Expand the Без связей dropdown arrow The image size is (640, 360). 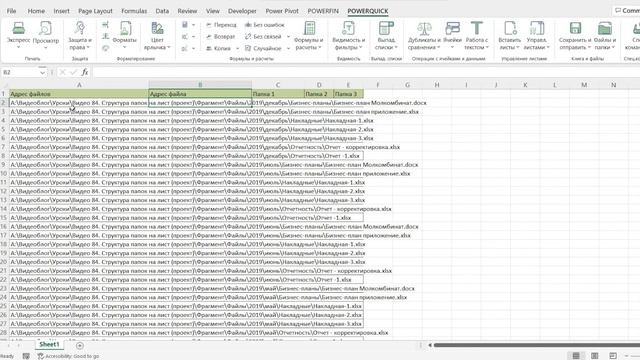pyautogui.click(x=288, y=37)
